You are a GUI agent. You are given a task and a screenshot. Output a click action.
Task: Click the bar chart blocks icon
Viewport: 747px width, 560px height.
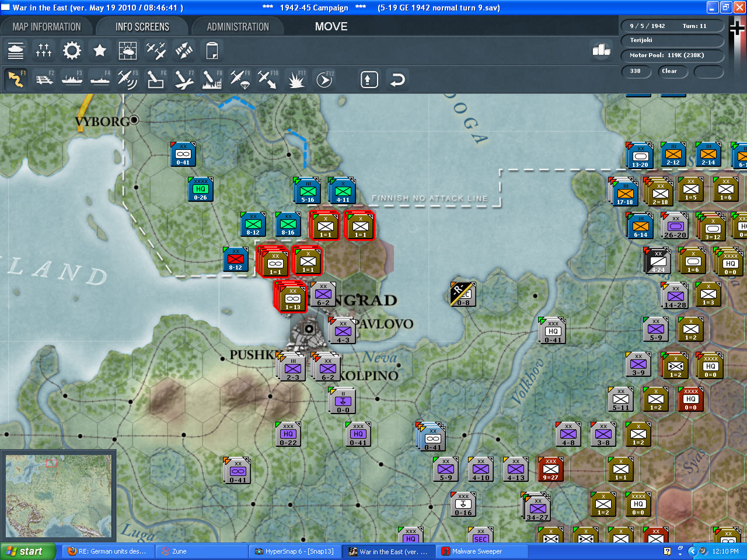601,50
